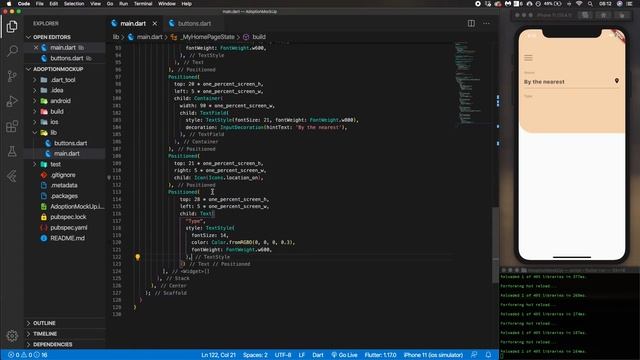Click the notifications bell in status bar
Viewport: 640px width, 360px height.
pyautogui.click(x=488, y=355)
